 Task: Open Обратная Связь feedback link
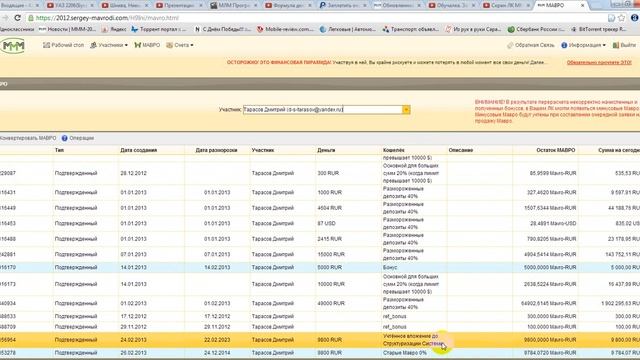coord(531,45)
